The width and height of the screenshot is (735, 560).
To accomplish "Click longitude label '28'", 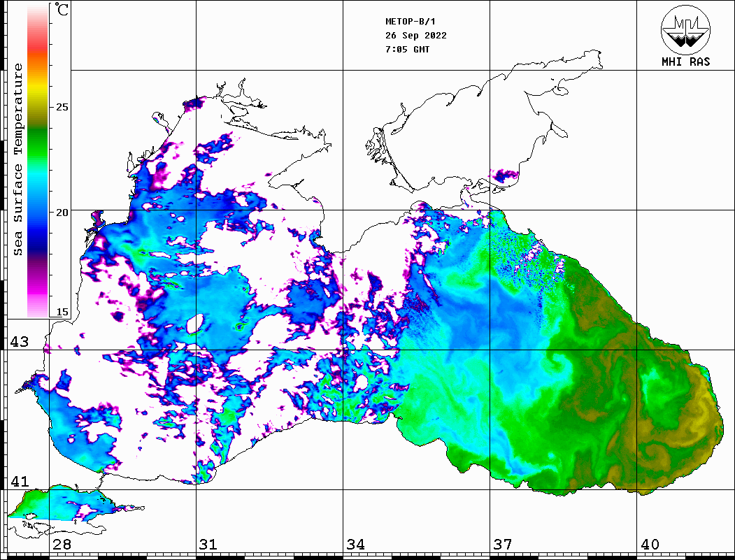I will pyautogui.click(x=62, y=544).
